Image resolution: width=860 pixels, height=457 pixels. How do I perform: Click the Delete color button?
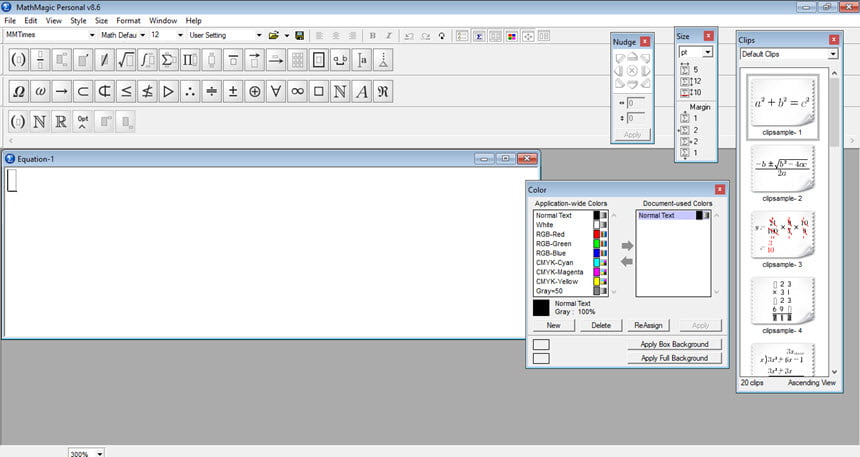point(601,325)
